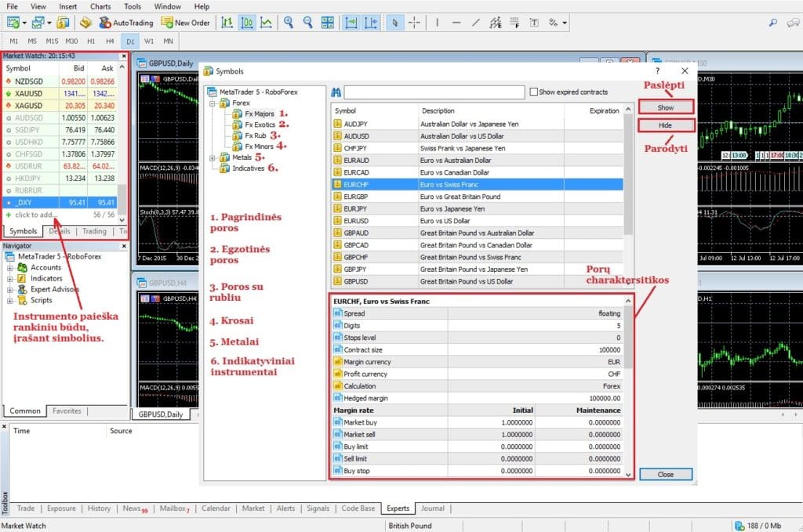This screenshot has height=532, width=803.
Task: Select Fx Exotics in the symbols tree
Action: click(x=260, y=125)
